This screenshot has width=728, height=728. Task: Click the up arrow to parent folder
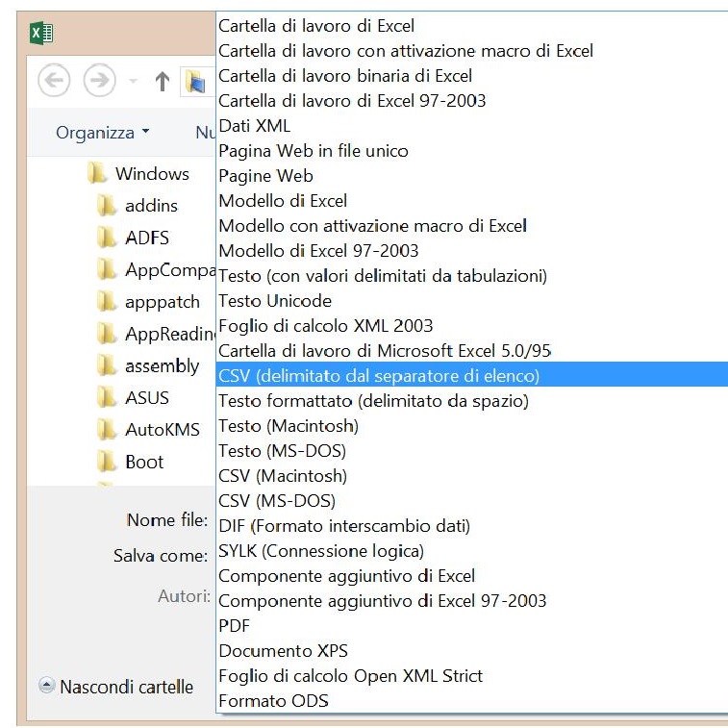(x=162, y=81)
